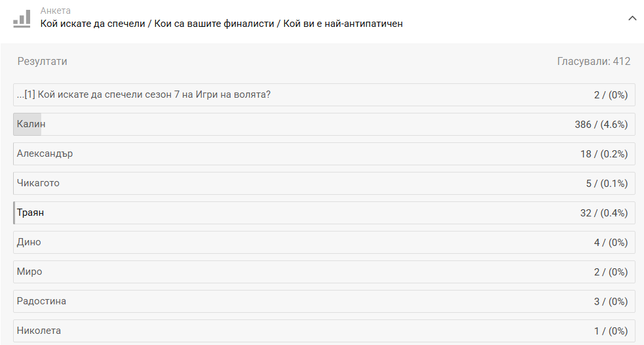Click Александър's '18 / (0.2%)' vote count
Image resolution: width=644 pixels, height=345 pixels.
603,154
